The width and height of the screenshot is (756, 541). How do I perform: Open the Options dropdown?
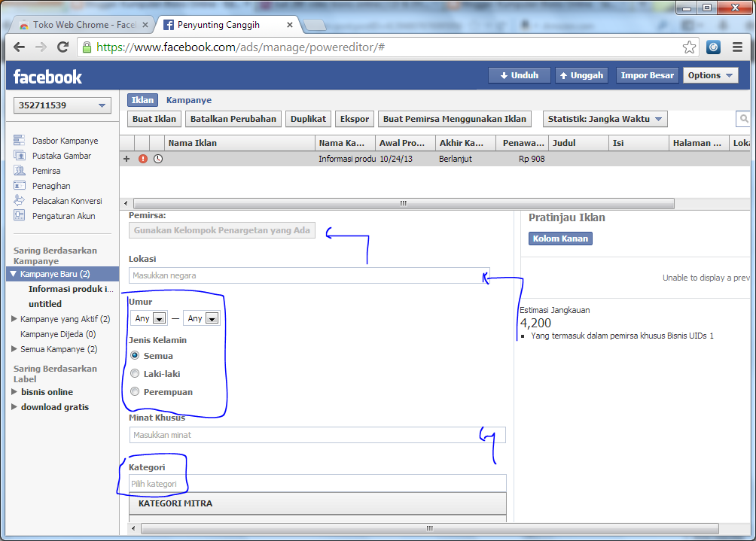[710, 75]
